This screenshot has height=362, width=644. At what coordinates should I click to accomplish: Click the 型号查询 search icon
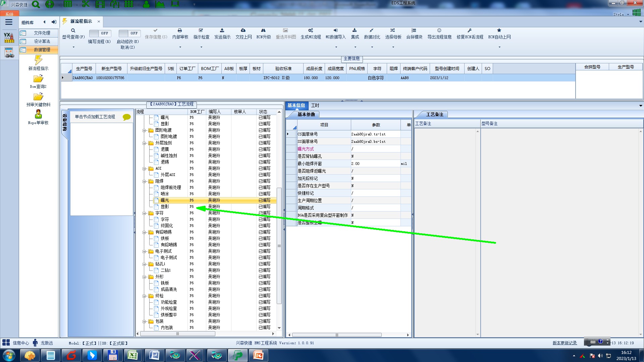pyautogui.click(x=73, y=31)
